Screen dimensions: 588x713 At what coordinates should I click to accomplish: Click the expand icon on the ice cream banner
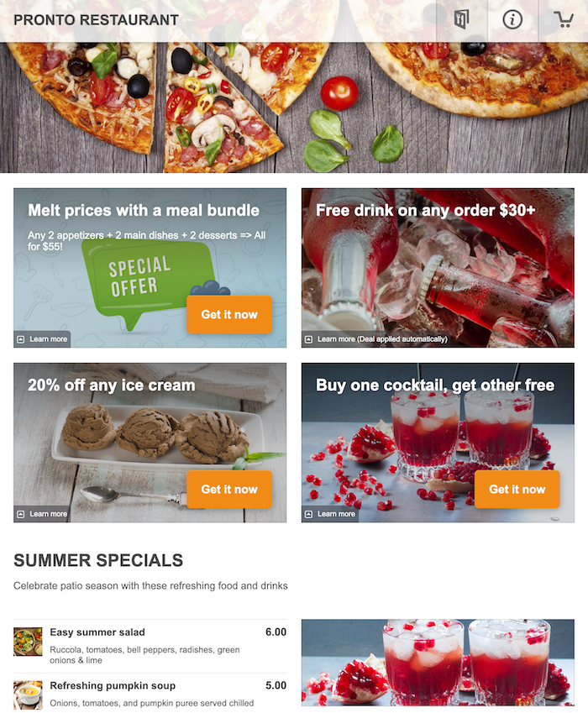coord(21,514)
